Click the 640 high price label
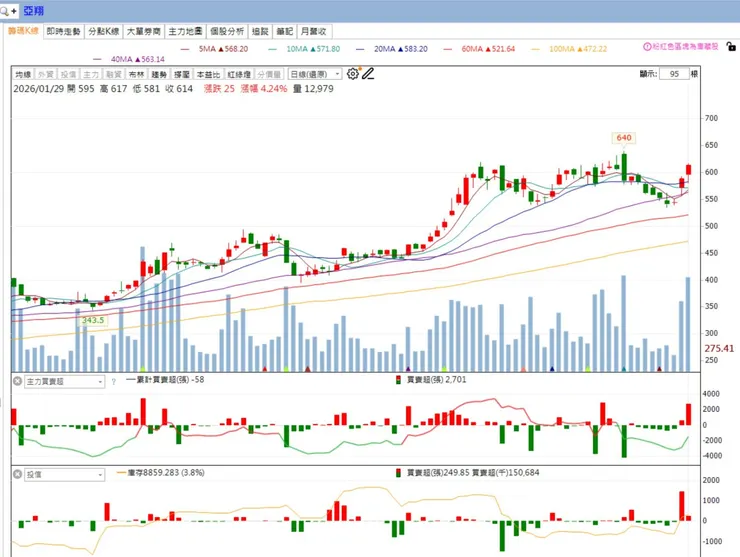This screenshot has height=557, width=740. coord(623,137)
